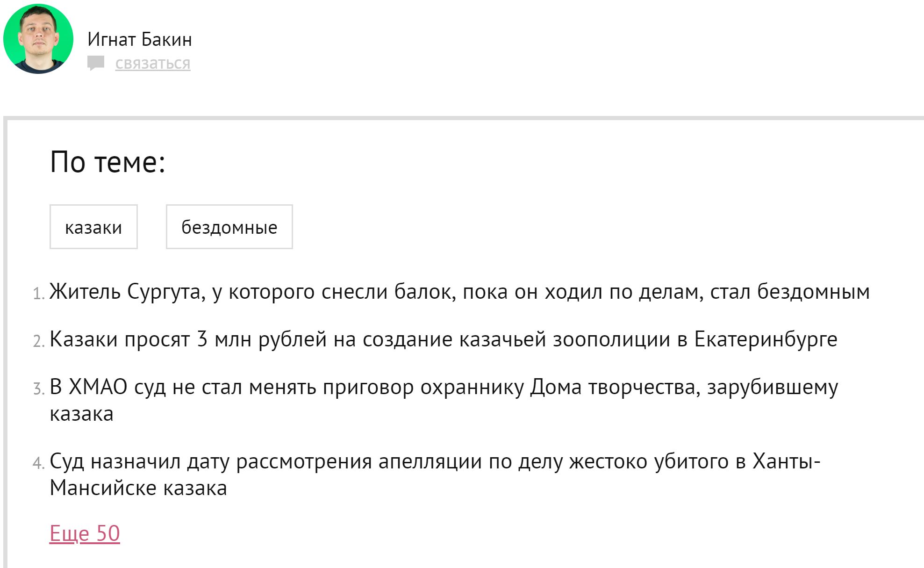
Task: Expand more related stories via Еще 50
Action: coord(85,533)
